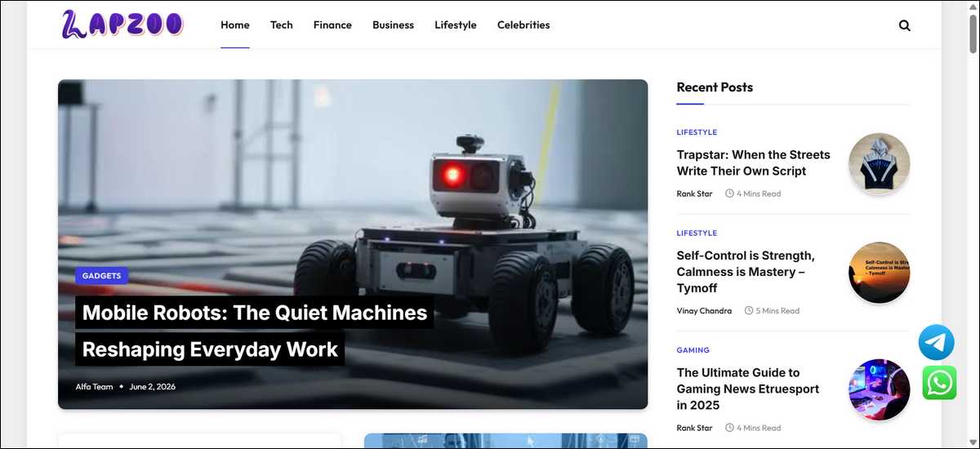
Task: Click the Lapzoo logo
Action: 122,24
